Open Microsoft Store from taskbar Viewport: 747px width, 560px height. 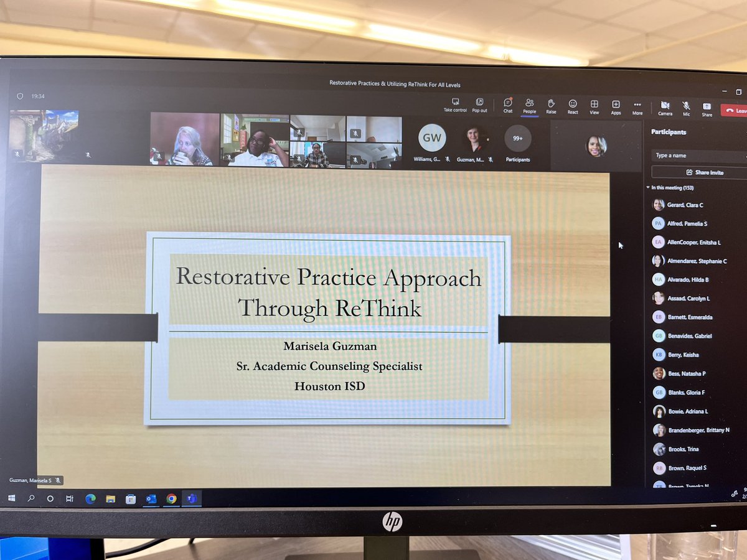[131, 498]
